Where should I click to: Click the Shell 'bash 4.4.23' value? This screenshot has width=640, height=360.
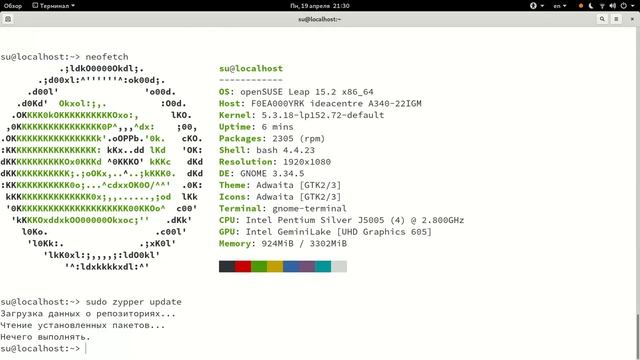pyautogui.click(x=285, y=150)
